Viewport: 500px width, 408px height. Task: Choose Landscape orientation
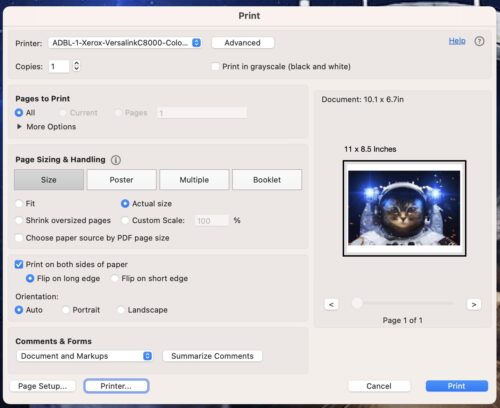point(121,310)
